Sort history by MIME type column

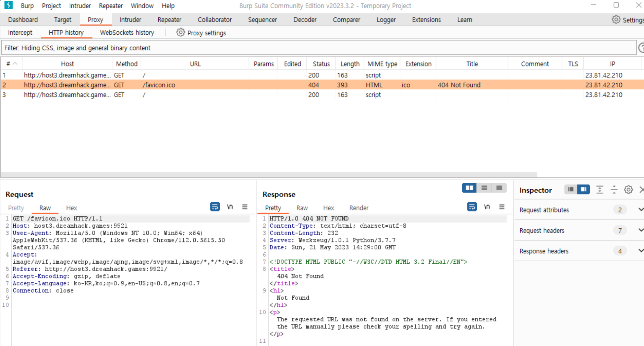point(382,64)
